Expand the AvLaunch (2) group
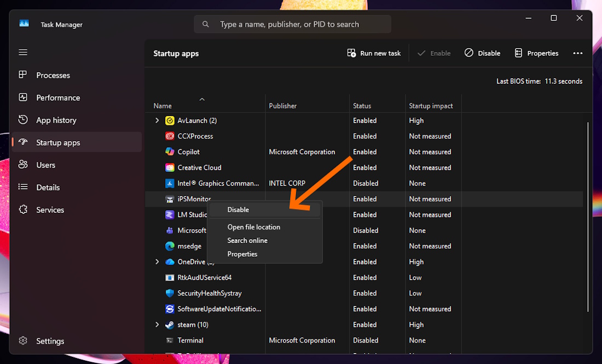Viewport: 602px width, 364px height. click(x=157, y=120)
